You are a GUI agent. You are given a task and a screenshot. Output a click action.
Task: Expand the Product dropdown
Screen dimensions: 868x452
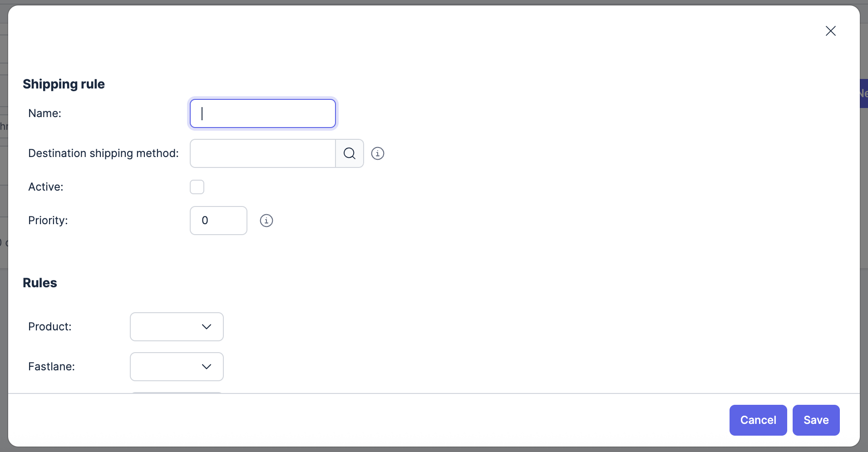177,327
